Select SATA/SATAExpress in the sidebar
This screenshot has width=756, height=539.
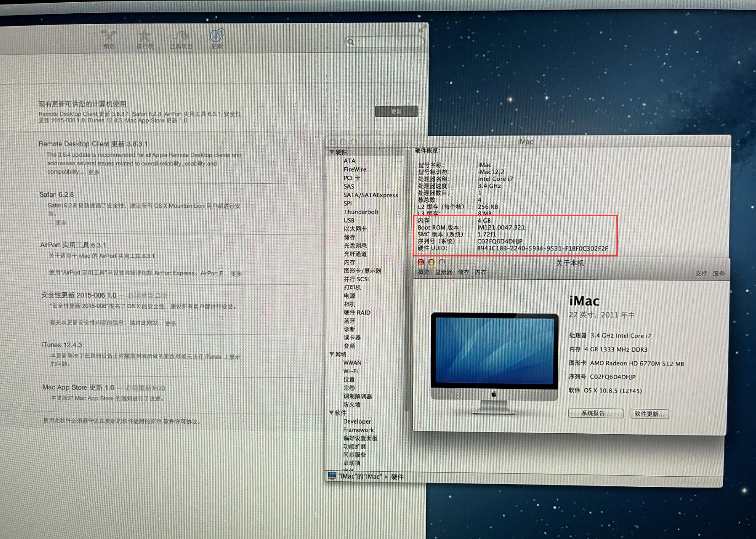click(371, 195)
